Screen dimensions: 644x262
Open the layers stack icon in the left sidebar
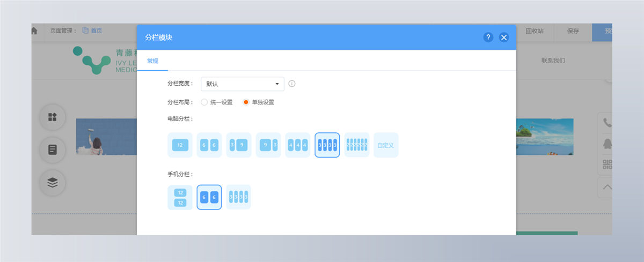(x=53, y=183)
